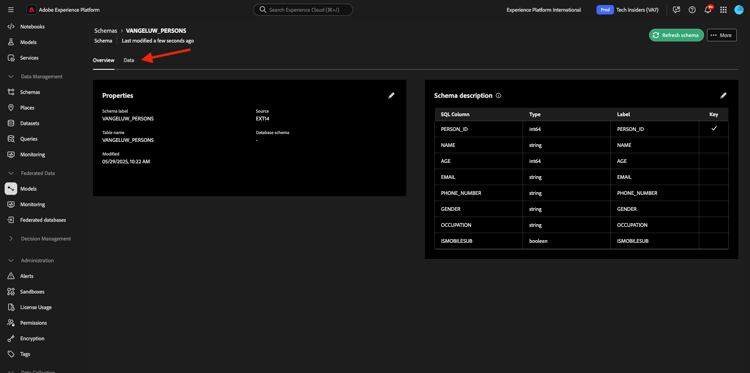Open License Usage in the sidebar
750x373 pixels.
(35, 307)
